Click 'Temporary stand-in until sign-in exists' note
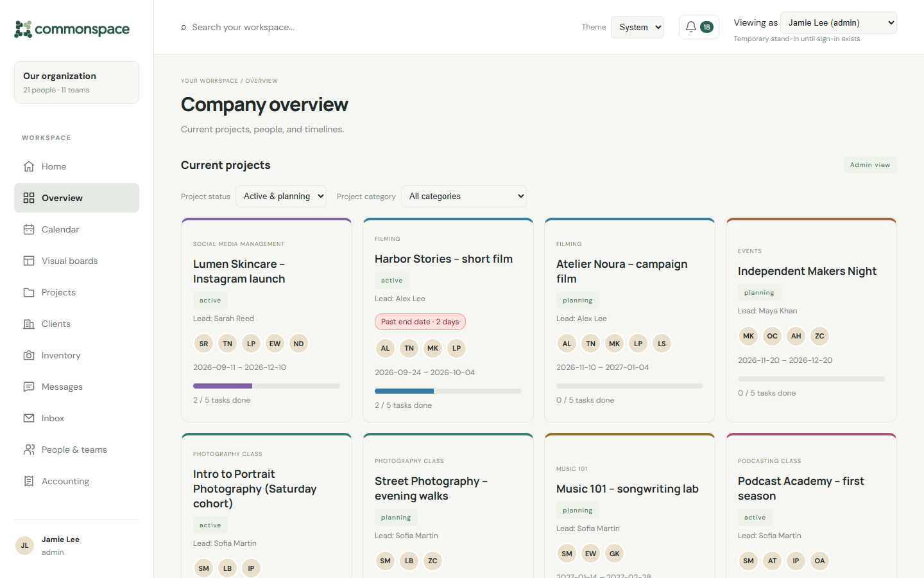The image size is (924, 578). tap(797, 39)
